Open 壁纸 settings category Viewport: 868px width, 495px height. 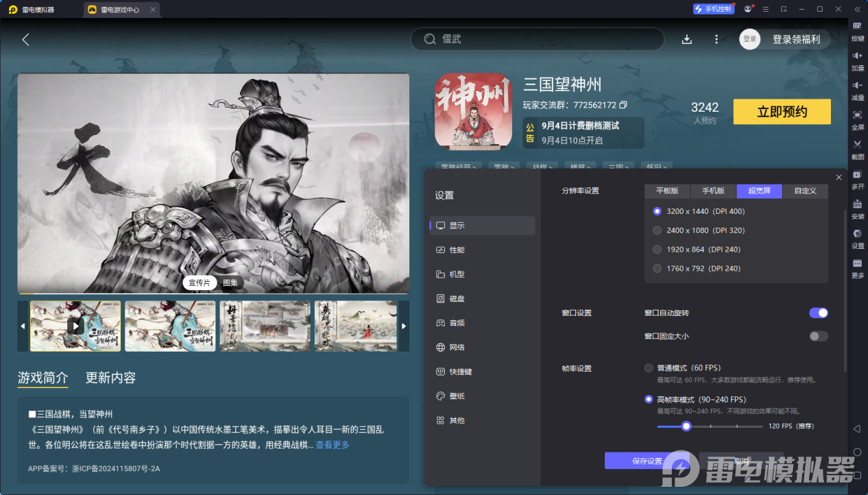pos(482,396)
